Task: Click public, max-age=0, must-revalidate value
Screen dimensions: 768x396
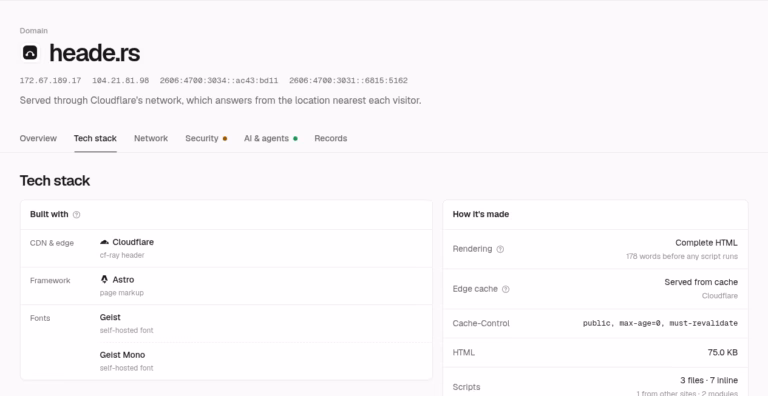Action: [x=660, y=323]
